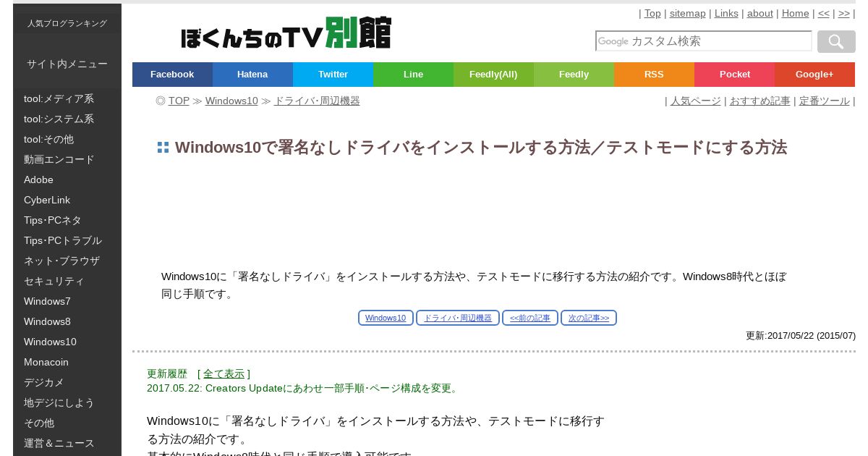The height and width of the screenshot is (456, 868).
Task: Open ドライバ･周辺機器 breadcrumb link
Action: point(317,101)
